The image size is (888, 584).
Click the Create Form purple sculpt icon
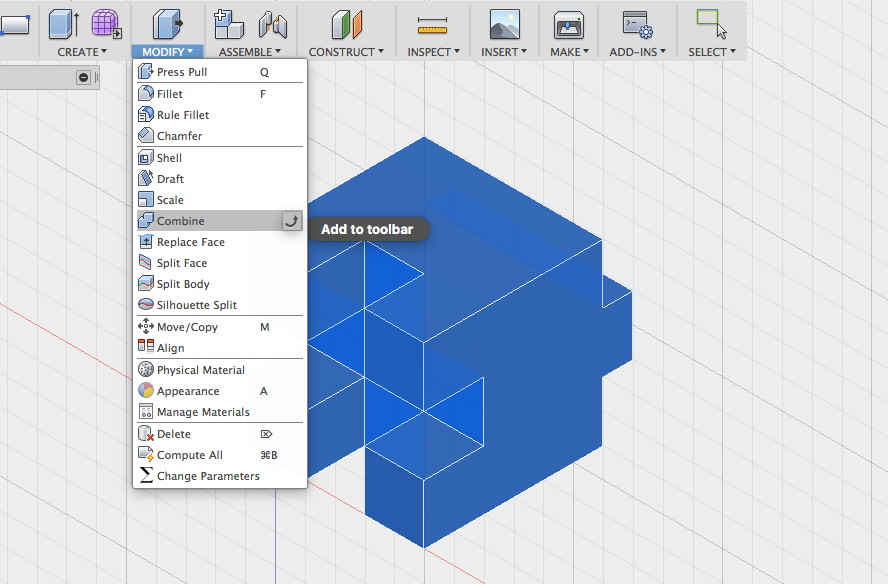[x=106, y=24]
